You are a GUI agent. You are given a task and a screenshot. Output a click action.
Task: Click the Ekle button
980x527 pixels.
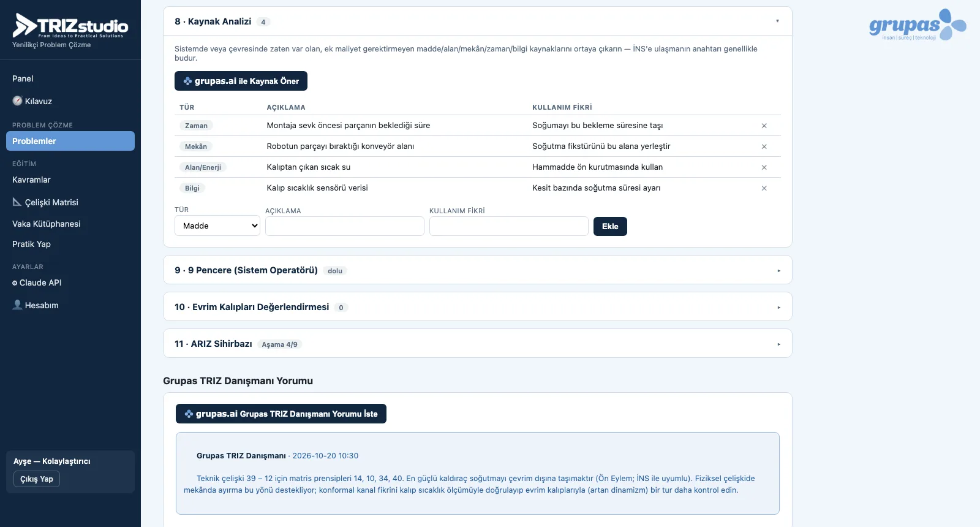point(610,226)
